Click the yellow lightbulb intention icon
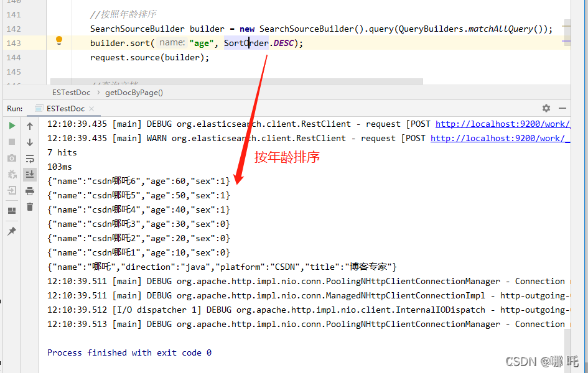 59,41
